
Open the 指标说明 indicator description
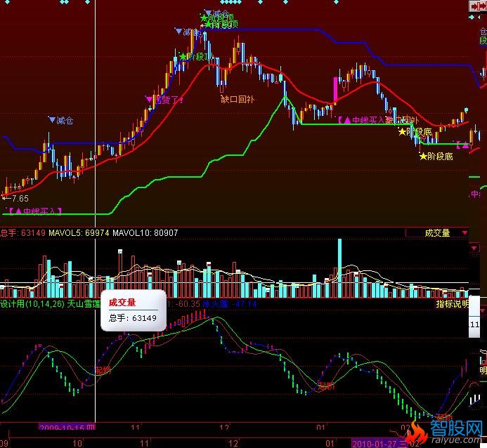[x=451, y=304]
